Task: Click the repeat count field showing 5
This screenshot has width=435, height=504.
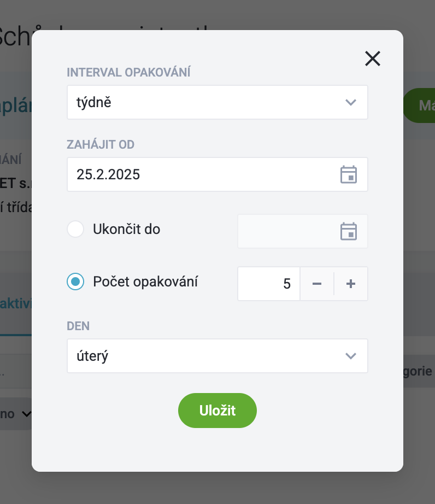Action: click(269, 284)
